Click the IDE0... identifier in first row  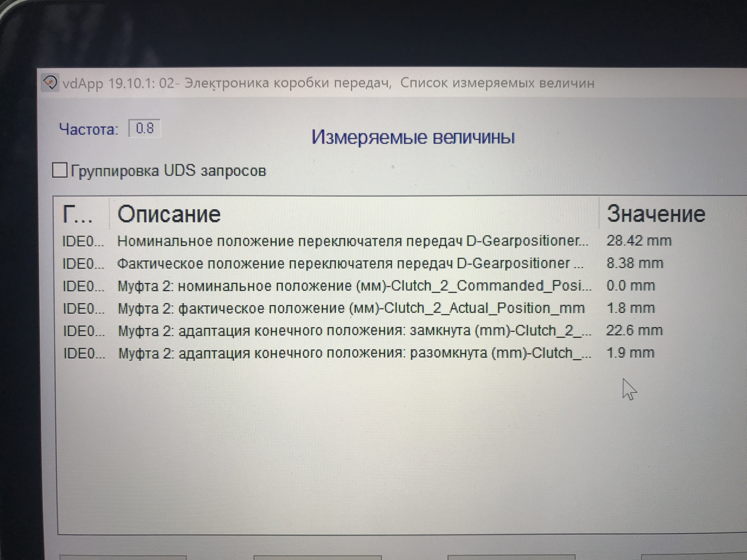83,242
